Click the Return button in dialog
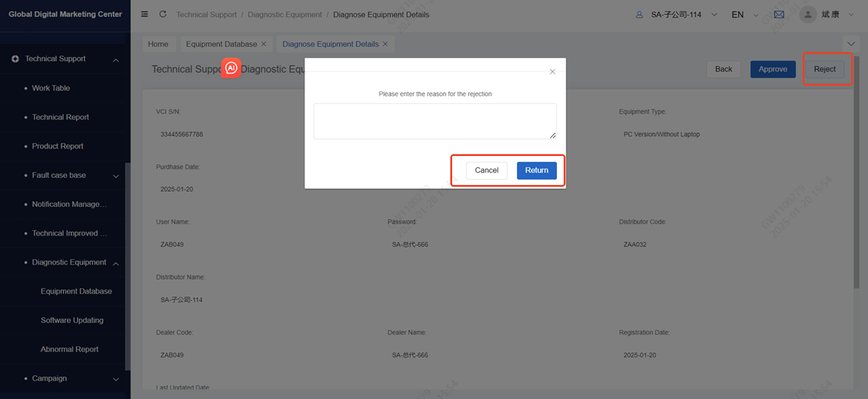The width and height of the screenshot is (868, 399). point(536,170)
